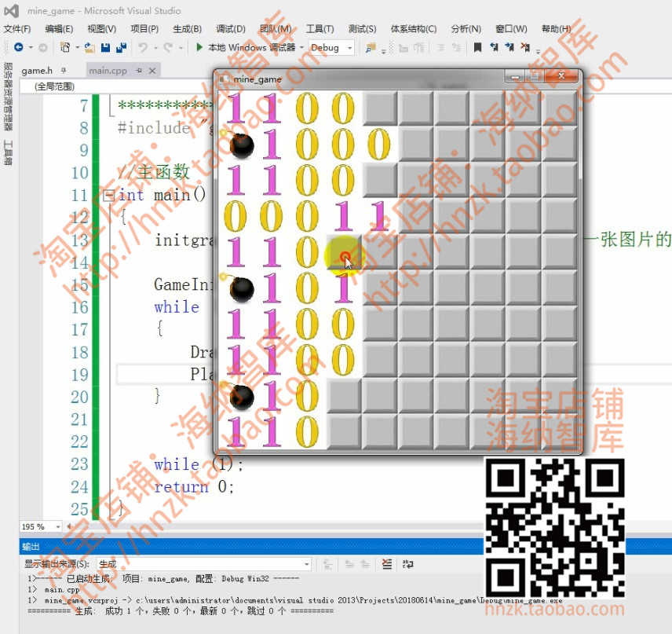Click the blue Navigate Backward arrow
672x634 pixels.
pyautogui.click(x=18, y=47)
